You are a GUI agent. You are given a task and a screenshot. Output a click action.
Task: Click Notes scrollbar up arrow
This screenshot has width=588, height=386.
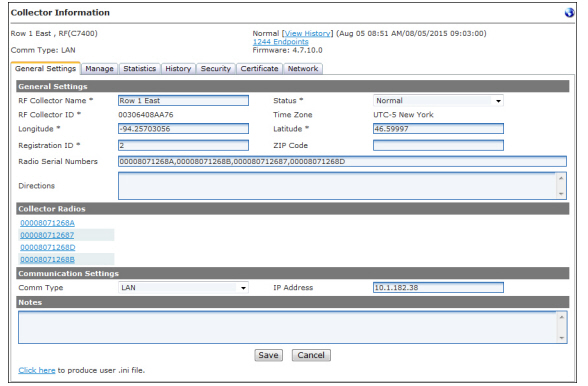[x=561, y=317]
